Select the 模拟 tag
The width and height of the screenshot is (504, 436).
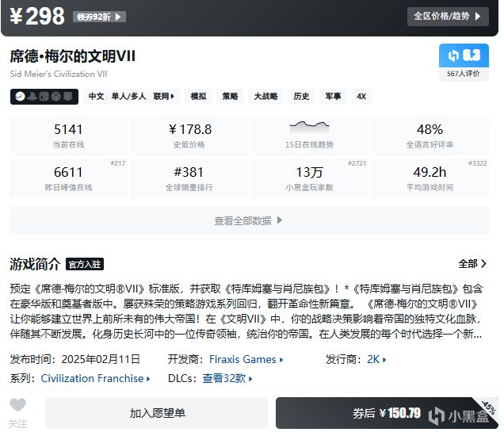(x=198, y=96)
